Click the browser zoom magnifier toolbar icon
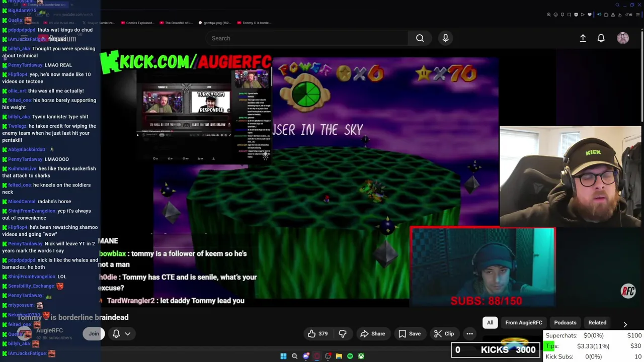 click(548, 15)
